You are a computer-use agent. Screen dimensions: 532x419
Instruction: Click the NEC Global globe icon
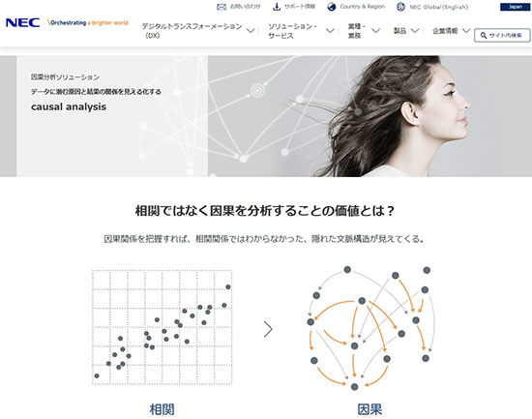(x=400, y=7)
